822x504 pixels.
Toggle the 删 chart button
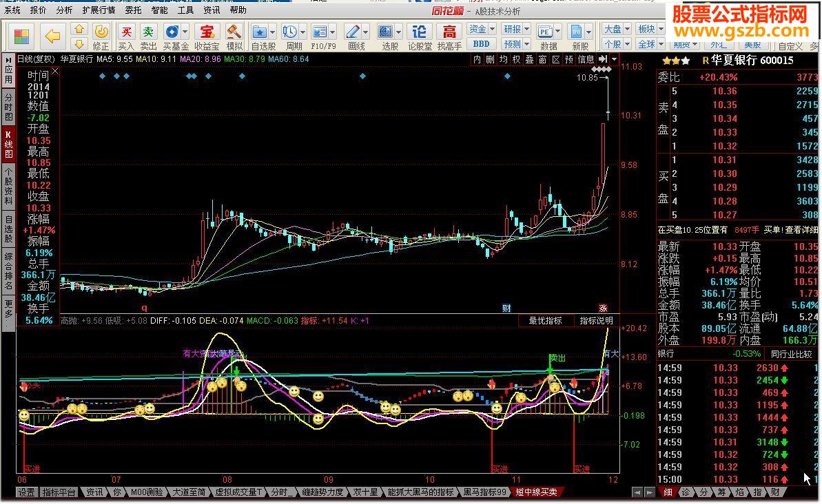[490, 60]
